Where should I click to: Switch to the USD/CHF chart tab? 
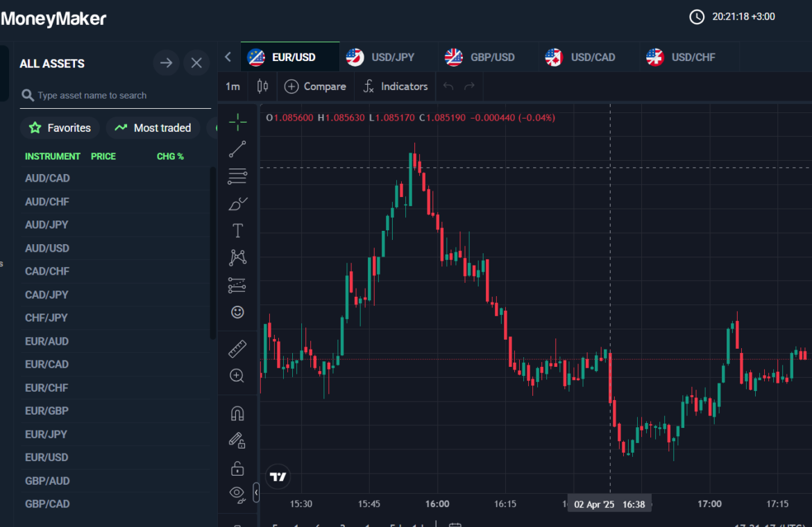point(689,57)
